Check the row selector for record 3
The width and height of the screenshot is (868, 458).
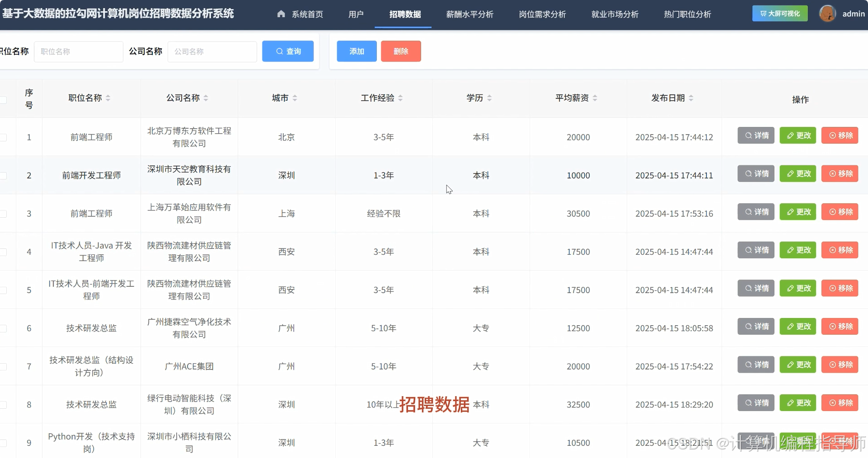(x=4, y=214)
